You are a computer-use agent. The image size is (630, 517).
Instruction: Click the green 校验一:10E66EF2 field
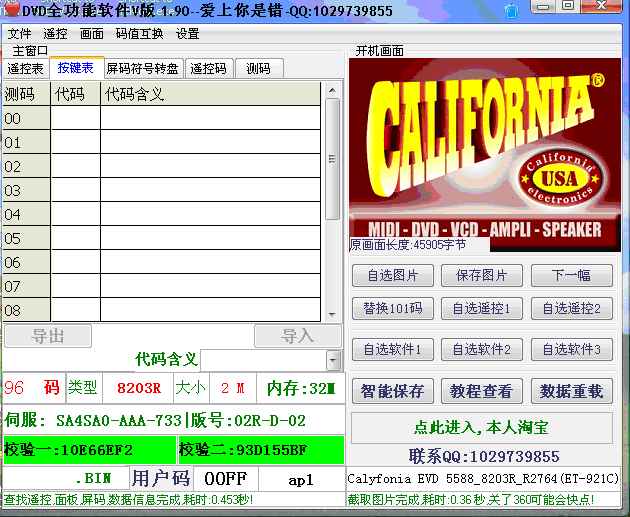pos(89,450)
